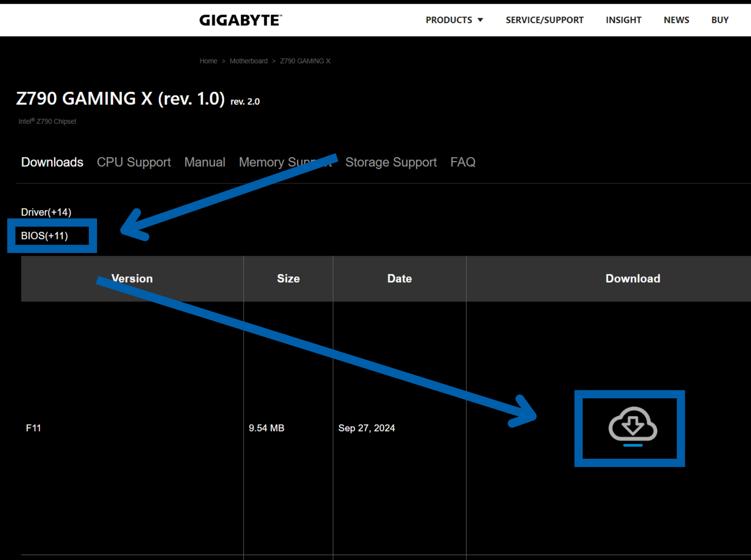The height and width of the screenshot is (560, 751).
Task: Open the Downloads tab
Action: click(x=52, y=162)
